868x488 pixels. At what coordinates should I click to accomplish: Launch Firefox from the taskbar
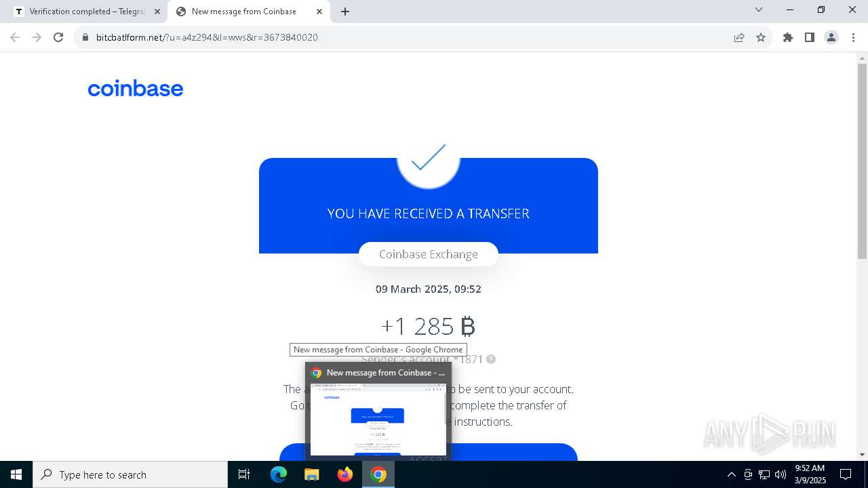(345, 474)
